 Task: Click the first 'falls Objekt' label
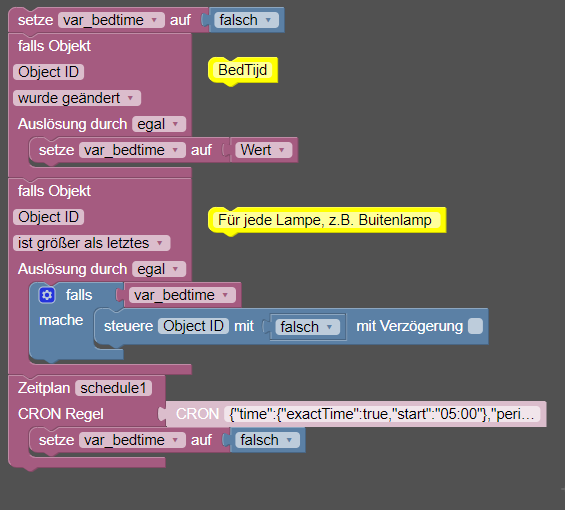point(54,46)
